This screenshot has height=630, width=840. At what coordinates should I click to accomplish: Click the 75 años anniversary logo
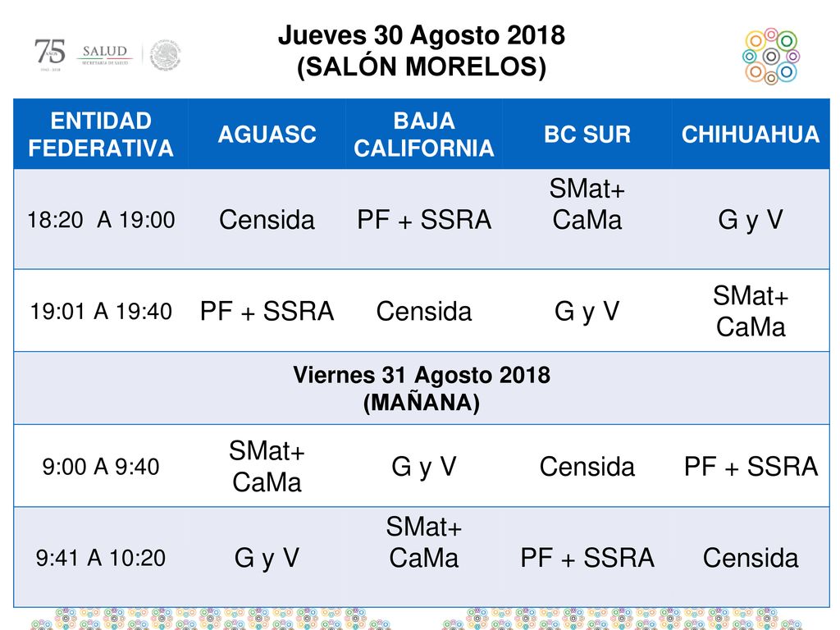click(x=50, y=55)
